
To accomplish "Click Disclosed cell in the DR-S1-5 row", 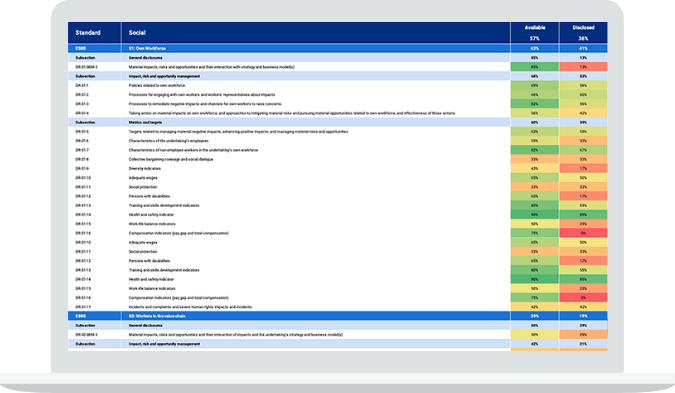I will point(583,132).
